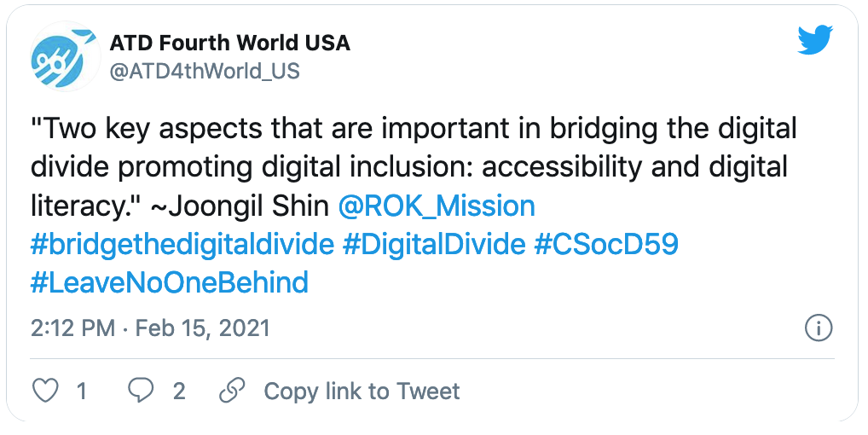Open hashtag #CSocD59
This screenshot has width=868, height=435.
point(606,244)
